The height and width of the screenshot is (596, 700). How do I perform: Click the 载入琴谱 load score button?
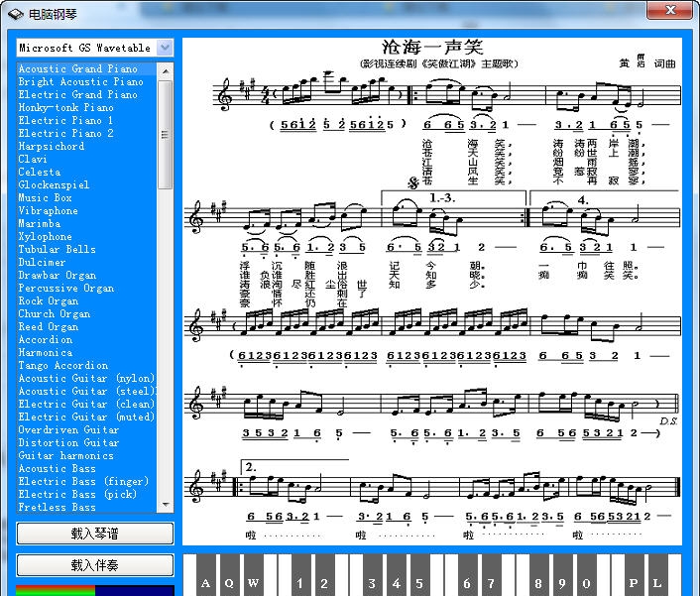(94, 534)
